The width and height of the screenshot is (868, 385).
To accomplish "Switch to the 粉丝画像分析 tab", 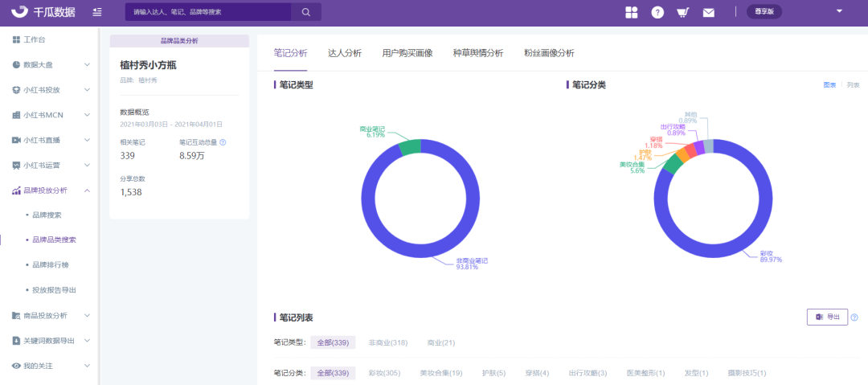I will point(549,53).
